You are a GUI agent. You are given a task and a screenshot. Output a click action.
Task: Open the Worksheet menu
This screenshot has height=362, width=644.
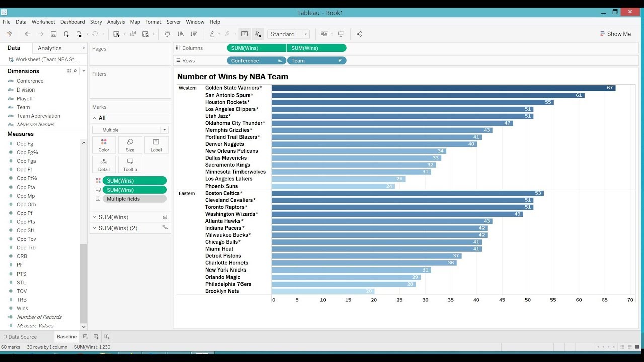pyautogui.click(x=43, y=22)
